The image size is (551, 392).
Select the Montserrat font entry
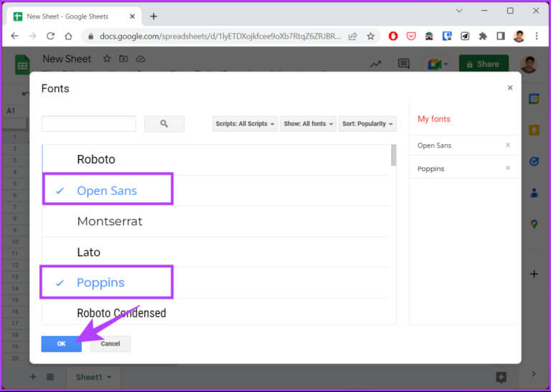pyautogui.click(x=110, y=221)
